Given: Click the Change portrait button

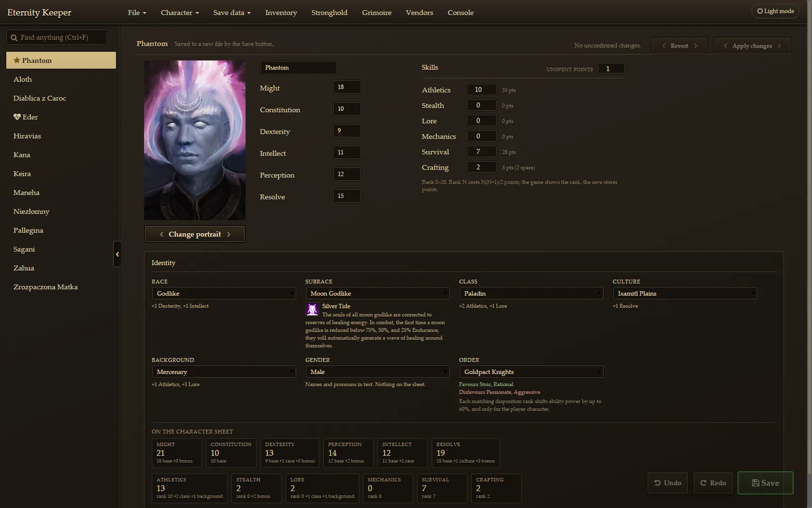Looking at the screenshot, I should (195, 234).
